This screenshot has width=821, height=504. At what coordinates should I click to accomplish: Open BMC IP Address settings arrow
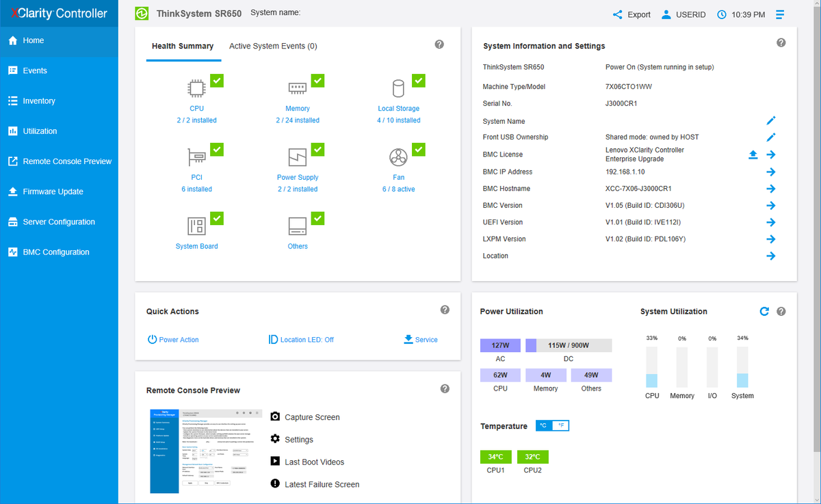point(771,172)
